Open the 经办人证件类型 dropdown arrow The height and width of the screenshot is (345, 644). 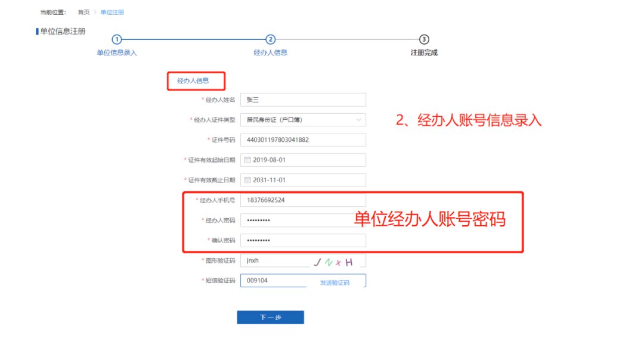pos(358,120)
